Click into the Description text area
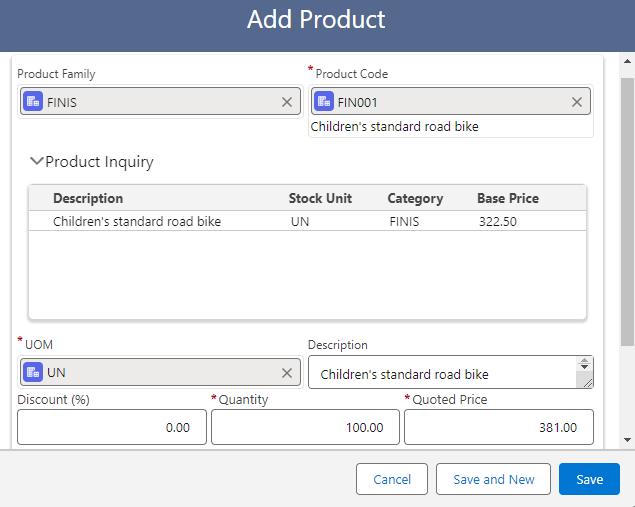 440,374
